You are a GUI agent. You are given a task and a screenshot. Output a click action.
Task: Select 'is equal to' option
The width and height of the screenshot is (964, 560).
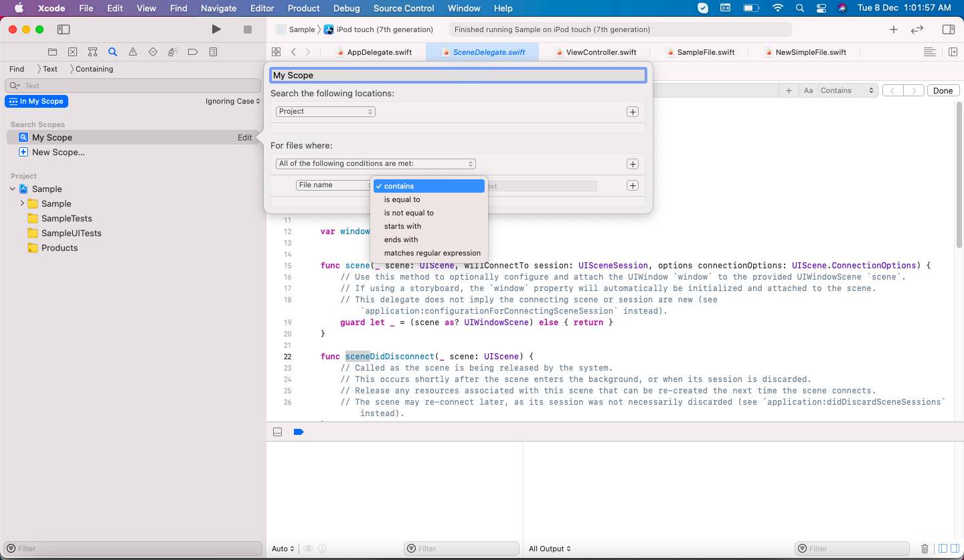click(x=428, y=199)
